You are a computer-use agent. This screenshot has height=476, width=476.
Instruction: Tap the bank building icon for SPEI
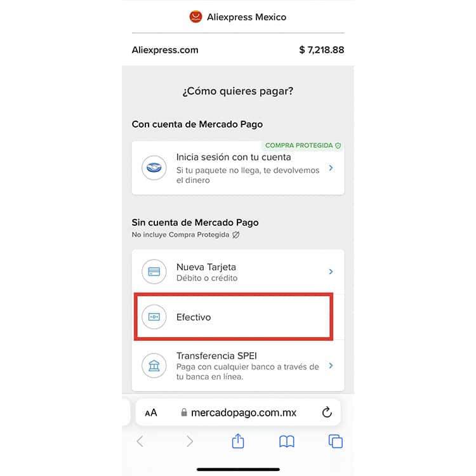154,366
